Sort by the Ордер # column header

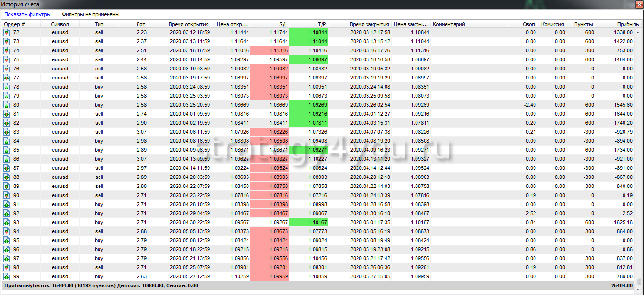15,24
